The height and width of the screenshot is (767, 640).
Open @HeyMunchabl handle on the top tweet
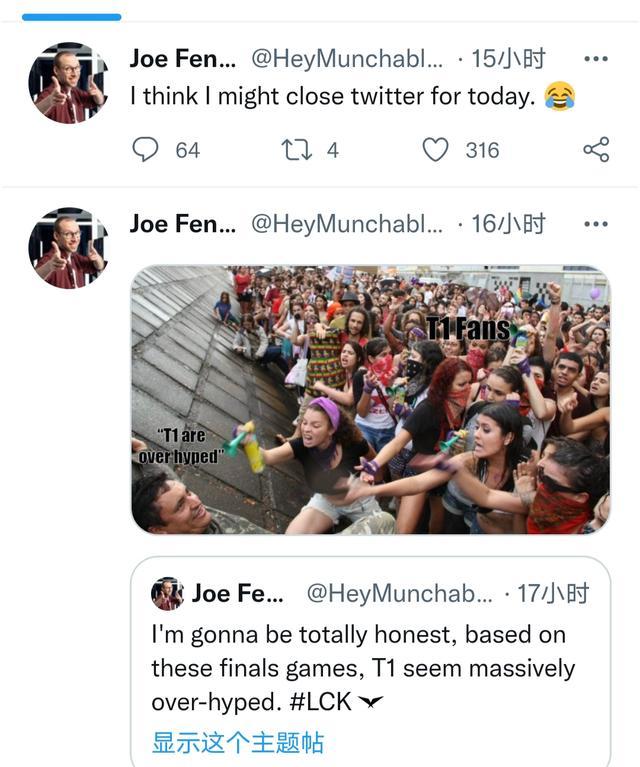click(x=346, y=59)
